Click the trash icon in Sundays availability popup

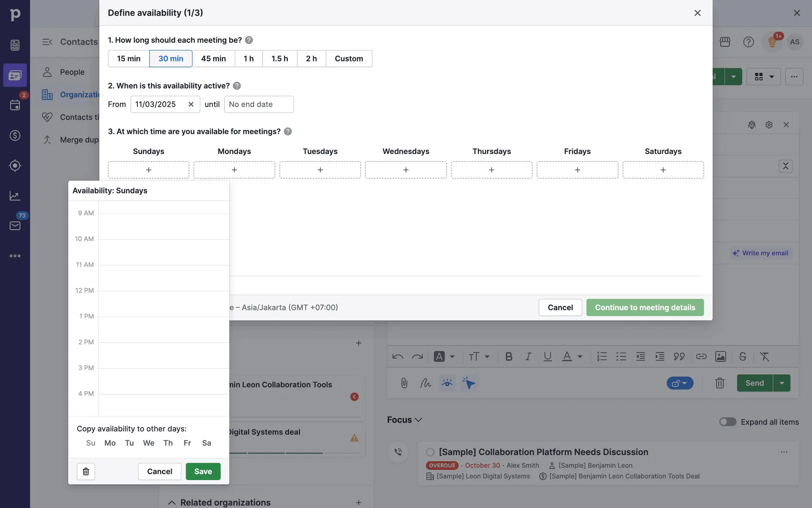86,471
